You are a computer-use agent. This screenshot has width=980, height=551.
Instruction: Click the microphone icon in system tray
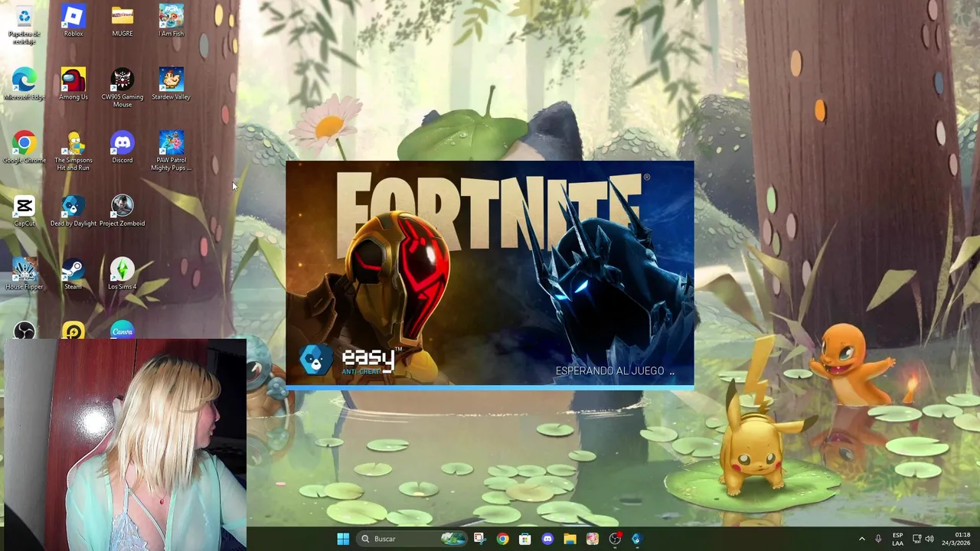pos(878,539)
